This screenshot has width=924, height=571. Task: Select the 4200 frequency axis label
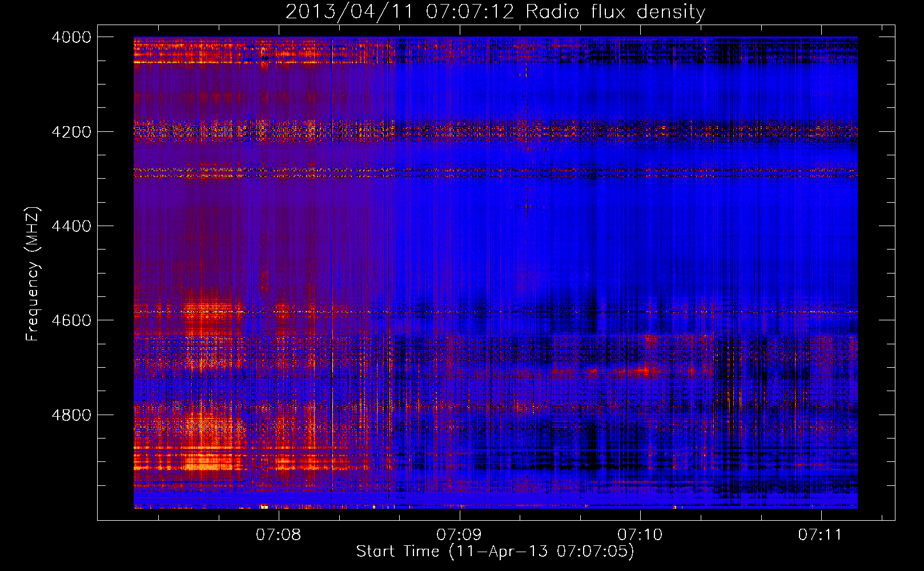pyautogui.click(x=71, y=132)
